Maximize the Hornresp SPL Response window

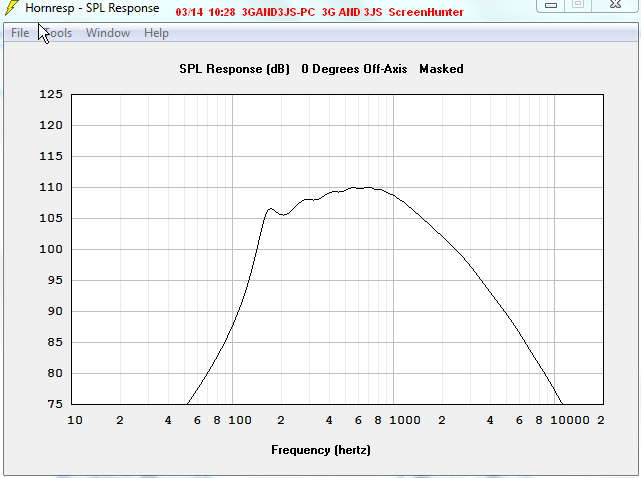[x=578, y=5]
